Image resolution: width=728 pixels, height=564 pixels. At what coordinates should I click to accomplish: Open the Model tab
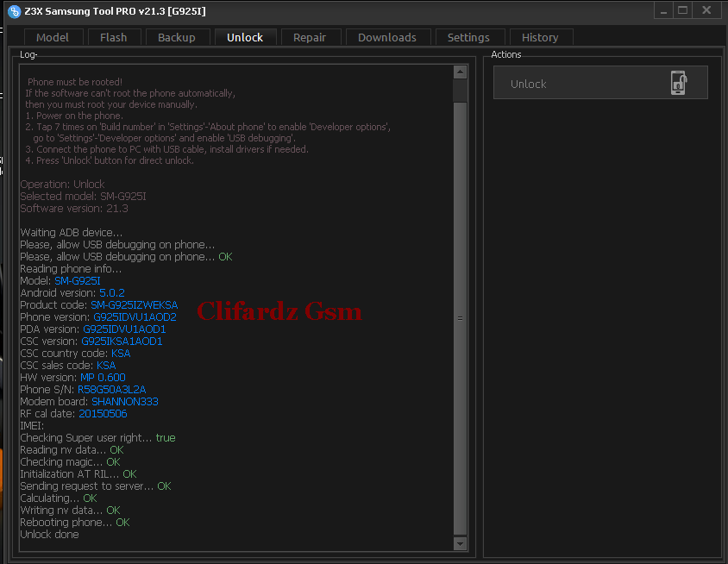pyautogui.click(x=53, y=37)
